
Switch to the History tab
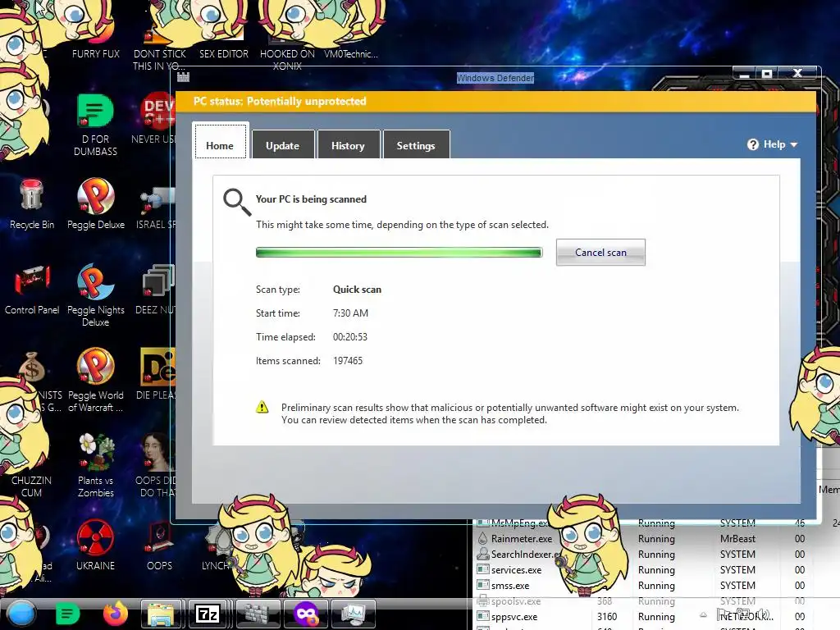[x=348, y=145]
